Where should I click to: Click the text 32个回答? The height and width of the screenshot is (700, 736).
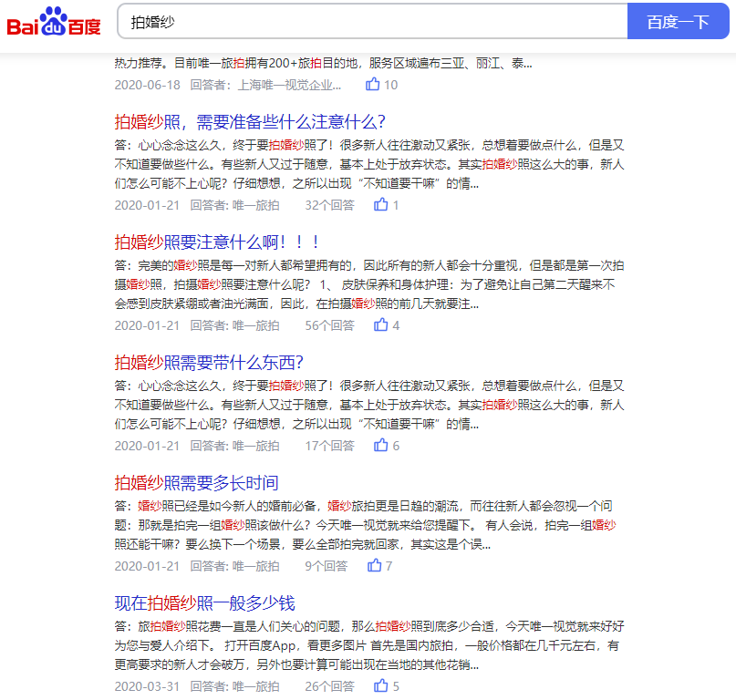pyautogui.click(x=329, y=205)
